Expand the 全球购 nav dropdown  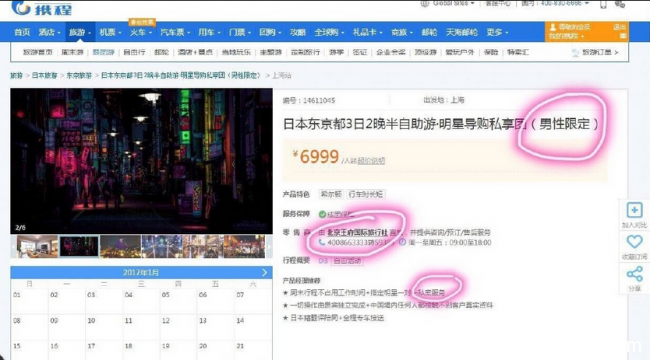tap(342, 33)
